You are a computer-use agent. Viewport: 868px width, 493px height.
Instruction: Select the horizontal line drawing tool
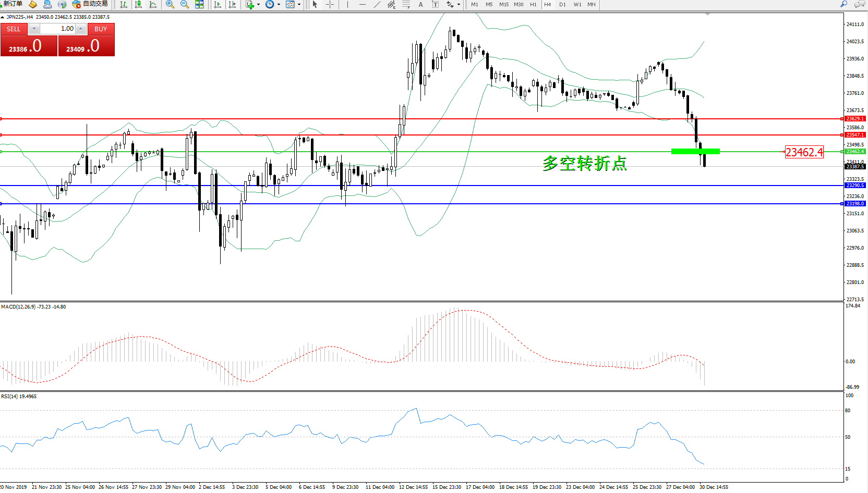(362, 5)
